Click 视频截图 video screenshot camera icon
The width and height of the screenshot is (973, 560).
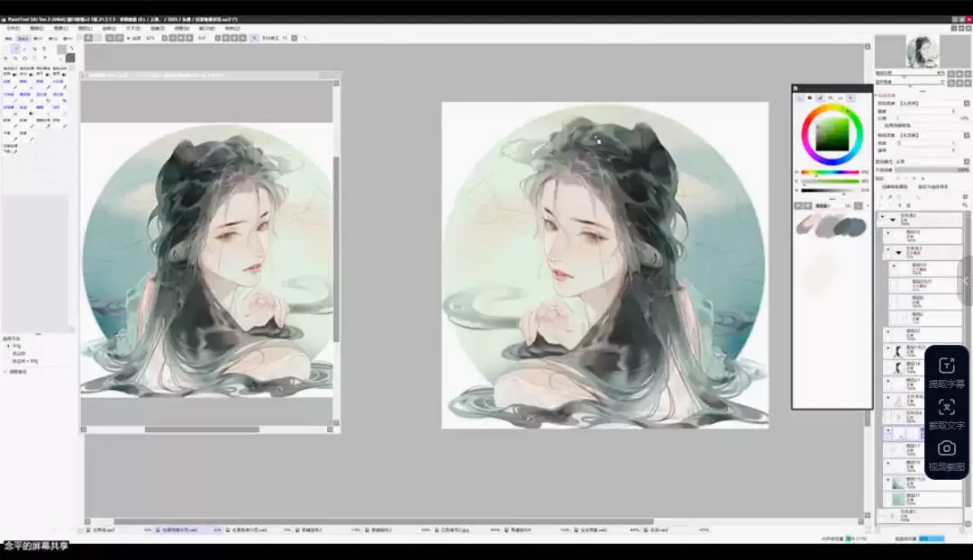(x=946, y=454)
